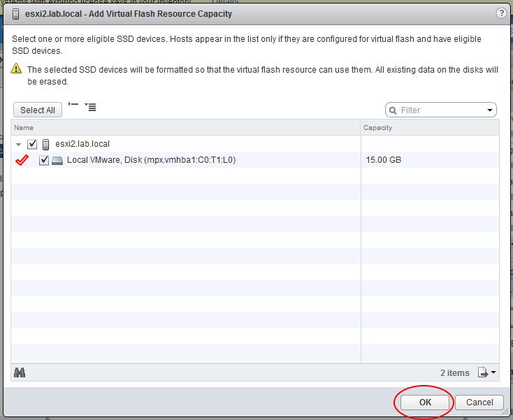Collapse the esxi2.lab.local tree node
Screen dimensions: 513x420
[19, 144]
